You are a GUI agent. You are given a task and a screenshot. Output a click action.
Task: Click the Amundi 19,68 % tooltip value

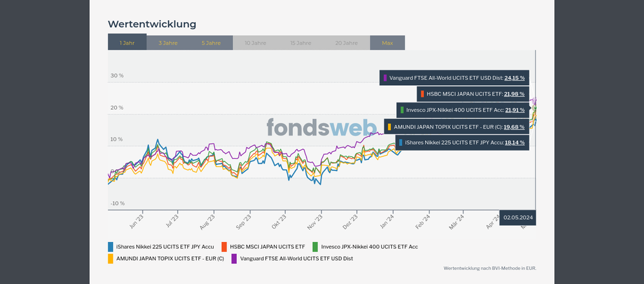pyautogui.click(x=514, y=127)
